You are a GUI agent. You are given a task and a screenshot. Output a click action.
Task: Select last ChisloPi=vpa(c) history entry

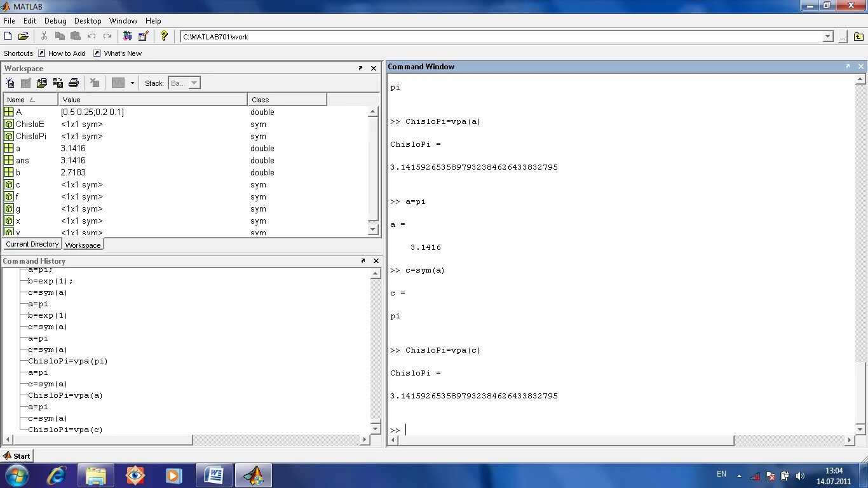coord(65,430)
